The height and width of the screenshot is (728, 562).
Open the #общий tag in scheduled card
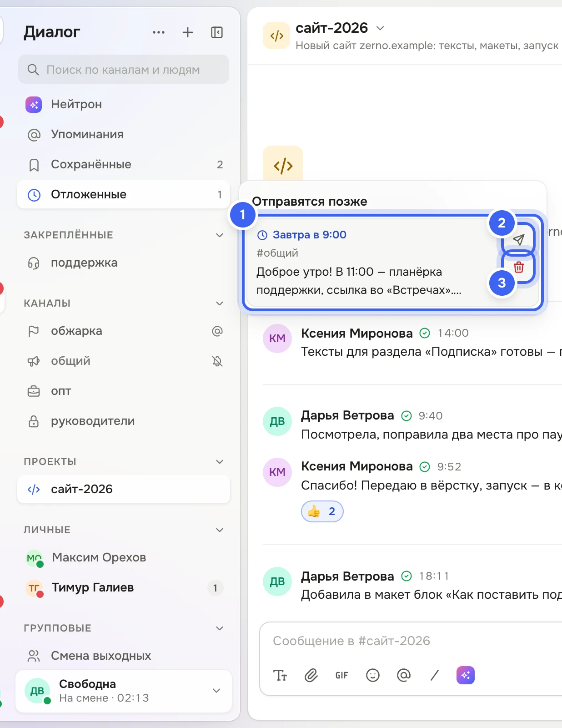click(277, 253)
